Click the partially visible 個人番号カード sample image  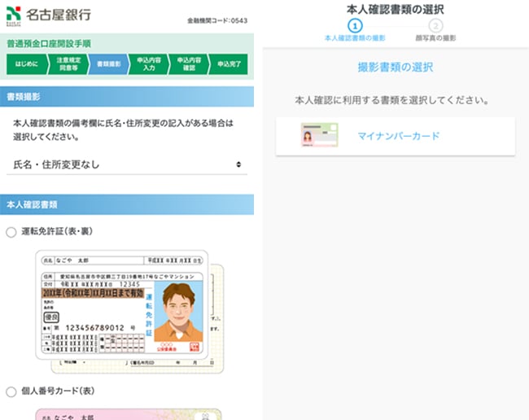(122, 413)
